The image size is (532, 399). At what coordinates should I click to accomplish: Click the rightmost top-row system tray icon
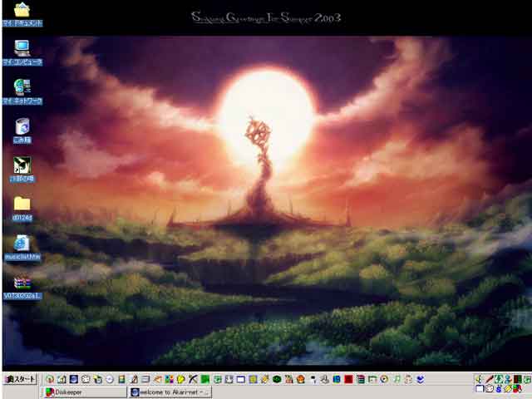[x=526, y=380]
